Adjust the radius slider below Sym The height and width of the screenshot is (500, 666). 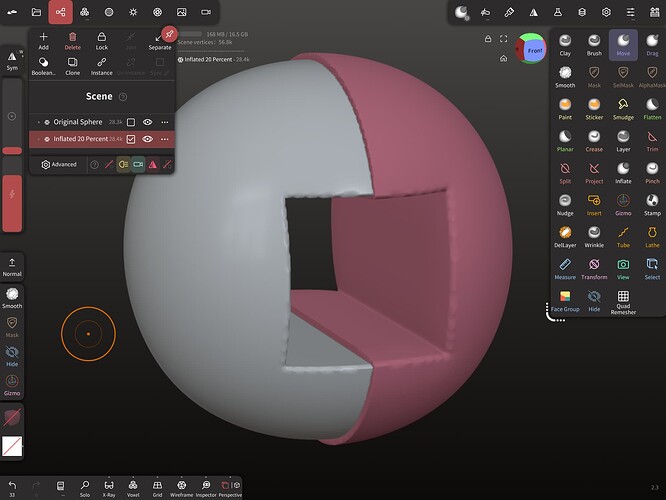(x=12, y=116)
